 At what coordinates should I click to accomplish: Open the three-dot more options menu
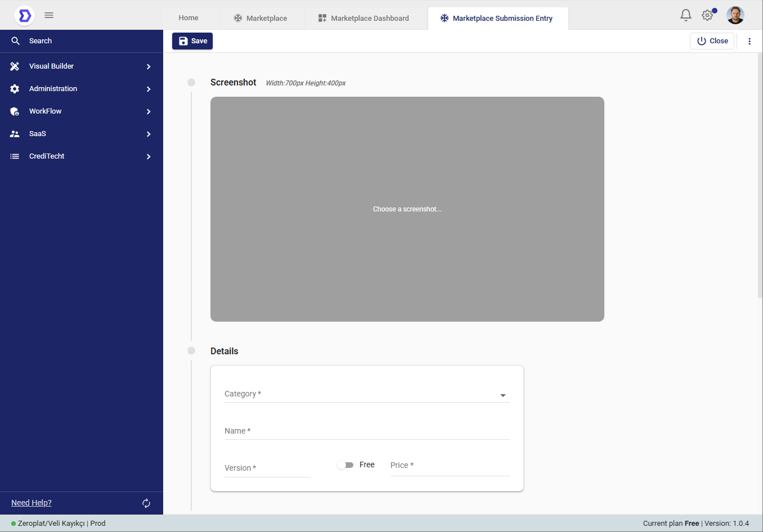(749, 41)
